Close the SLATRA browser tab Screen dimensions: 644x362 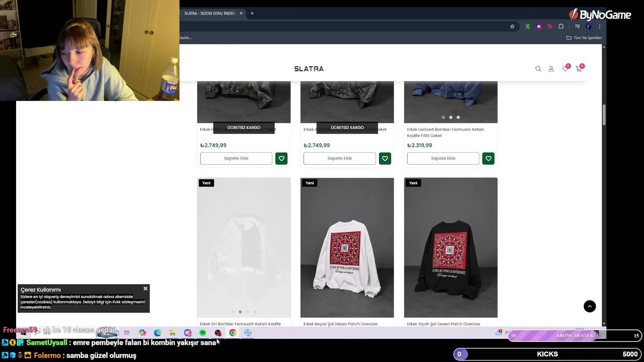pyautogui.click(x=241, y=14)
